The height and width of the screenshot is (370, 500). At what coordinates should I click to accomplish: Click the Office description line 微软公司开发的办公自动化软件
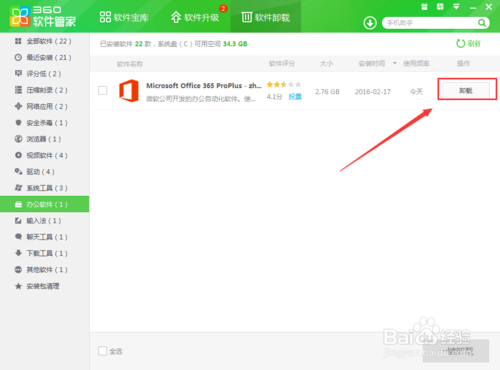(201, 99)
